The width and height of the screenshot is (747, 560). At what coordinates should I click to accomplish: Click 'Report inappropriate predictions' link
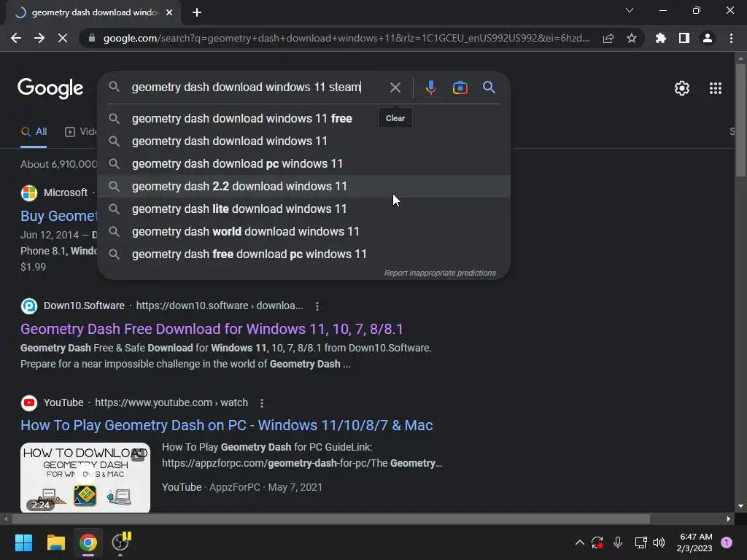[x=440, y=273]
